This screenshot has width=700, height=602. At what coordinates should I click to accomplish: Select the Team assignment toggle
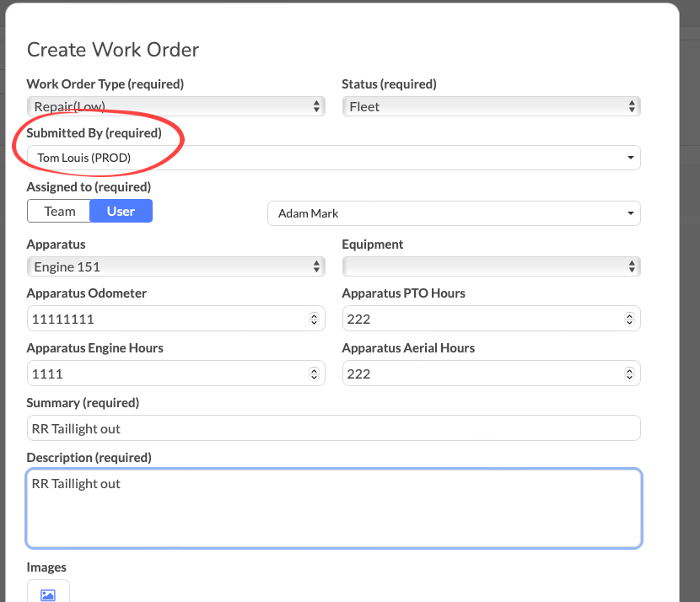pyautogui.click(x=59, y=211)
